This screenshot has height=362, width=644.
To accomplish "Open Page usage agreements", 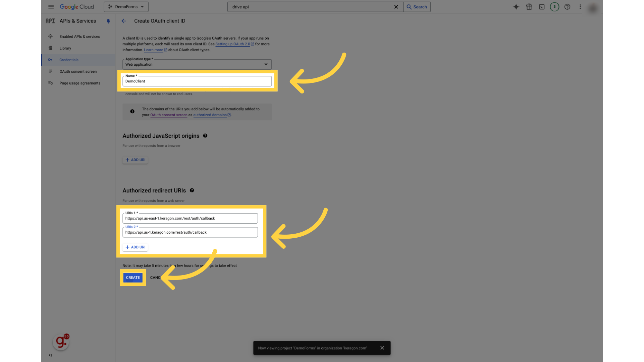I will 80,83.
